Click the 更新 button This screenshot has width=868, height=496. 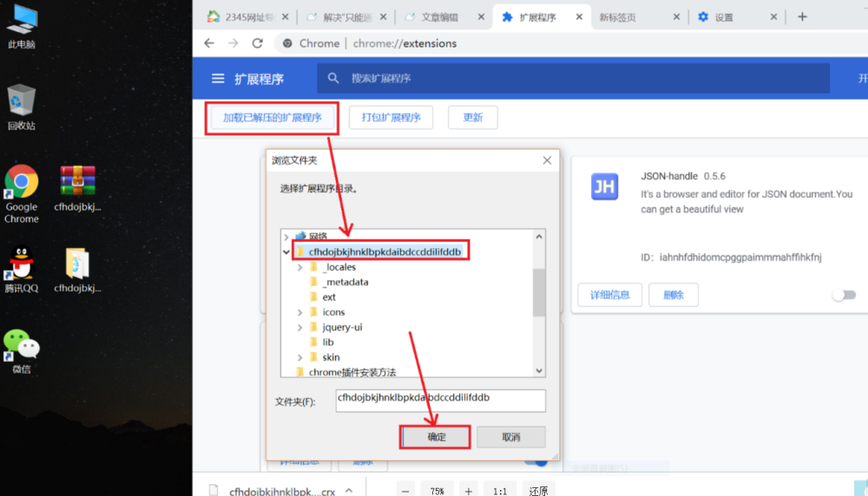pos(473,117)
